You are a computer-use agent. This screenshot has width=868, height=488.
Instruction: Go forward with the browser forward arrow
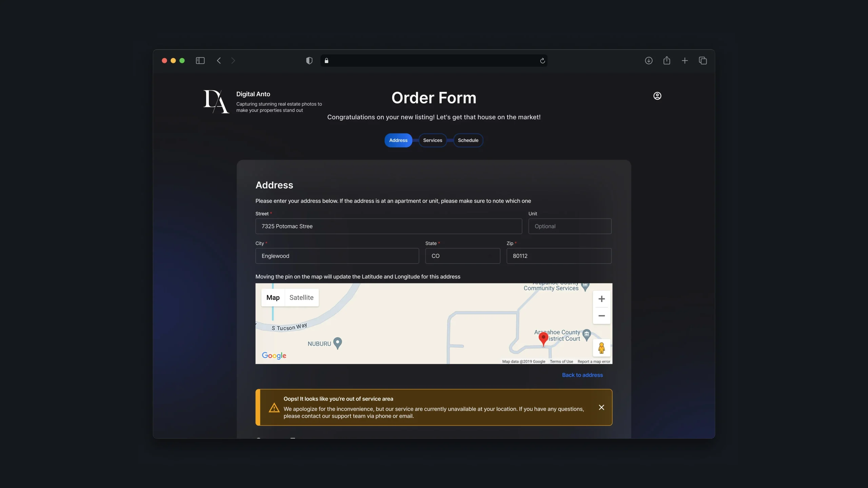coord(233,61)
